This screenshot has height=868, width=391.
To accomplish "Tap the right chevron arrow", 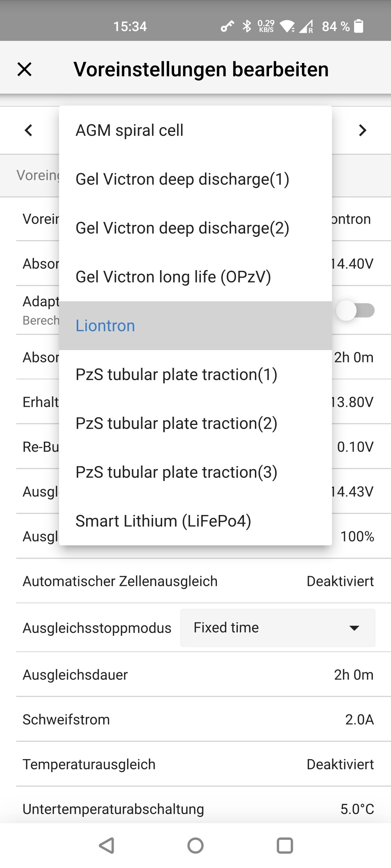I will coord(362,130).
